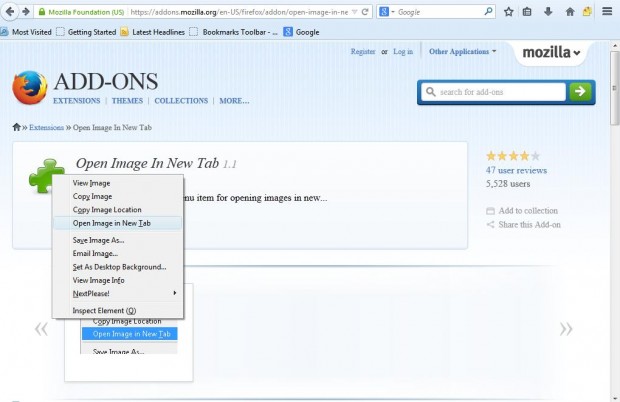Choose View Image in context menu
The image size is (620, 402).
click(x=117, y=183)
